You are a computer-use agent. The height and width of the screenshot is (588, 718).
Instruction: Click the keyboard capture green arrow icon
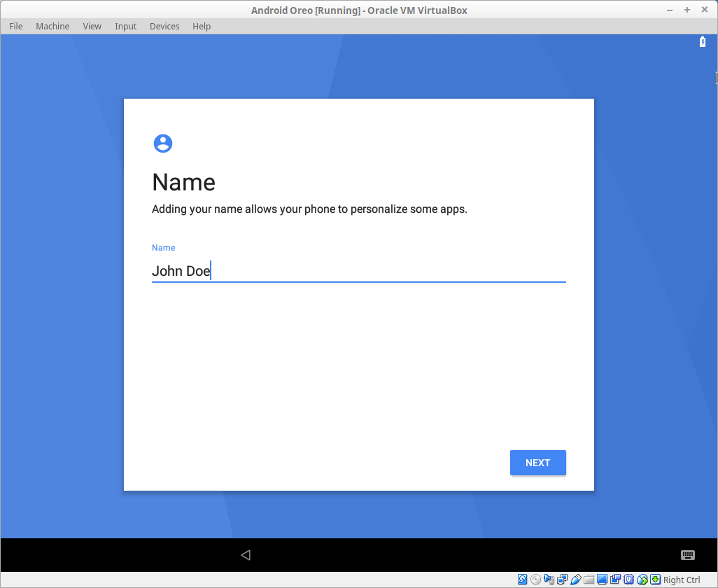coord(656,580)
